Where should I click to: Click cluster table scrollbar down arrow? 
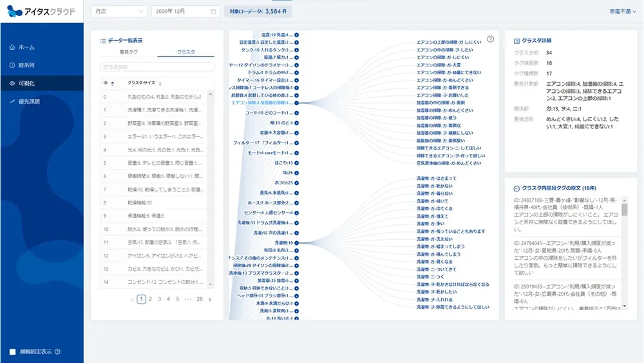pyautogui.click(x=211, y=284)
